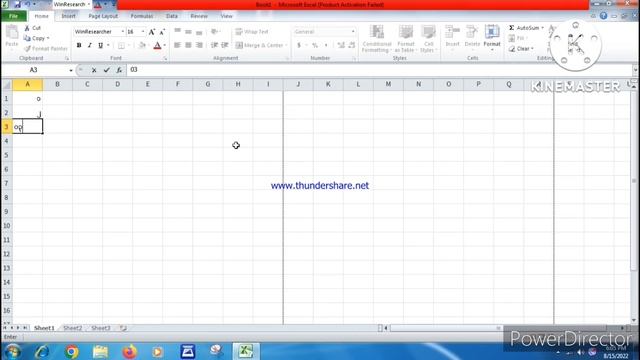Select row header 8

[x=6, y=198]
